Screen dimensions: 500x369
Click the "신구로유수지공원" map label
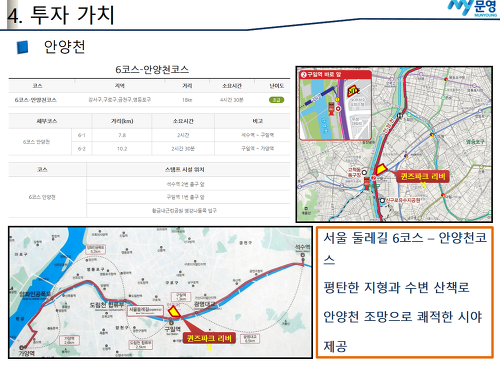tap(403, 200)
